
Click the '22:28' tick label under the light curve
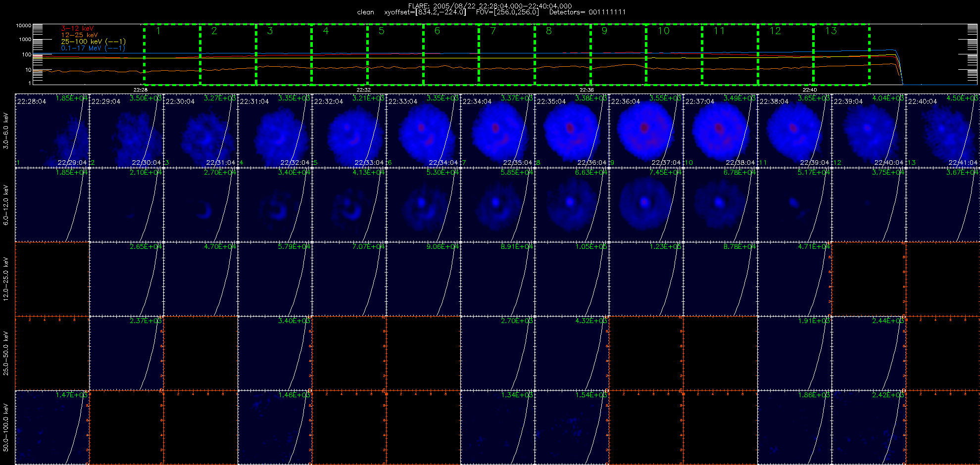(141, 90)
